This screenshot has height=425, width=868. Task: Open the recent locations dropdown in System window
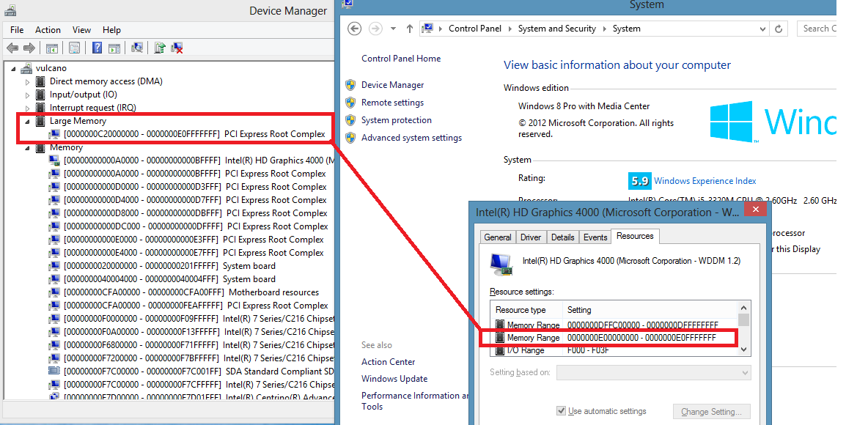tap(393, 29)
